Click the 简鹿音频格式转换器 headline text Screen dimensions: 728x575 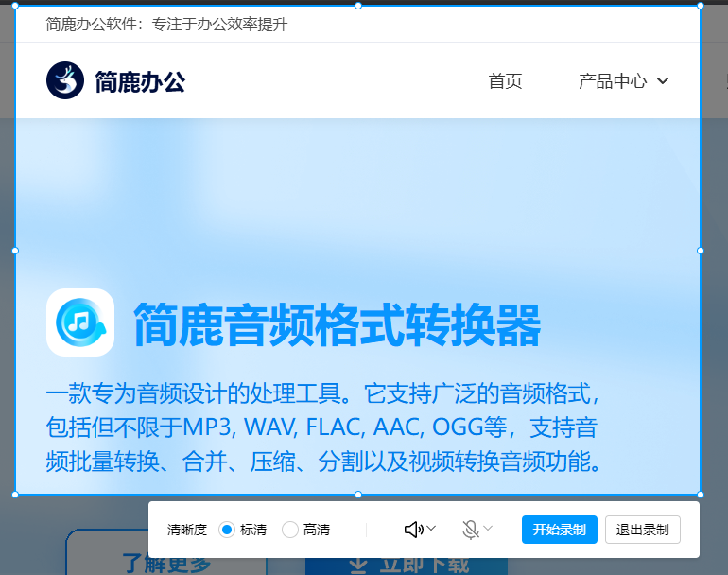point(338,324)
